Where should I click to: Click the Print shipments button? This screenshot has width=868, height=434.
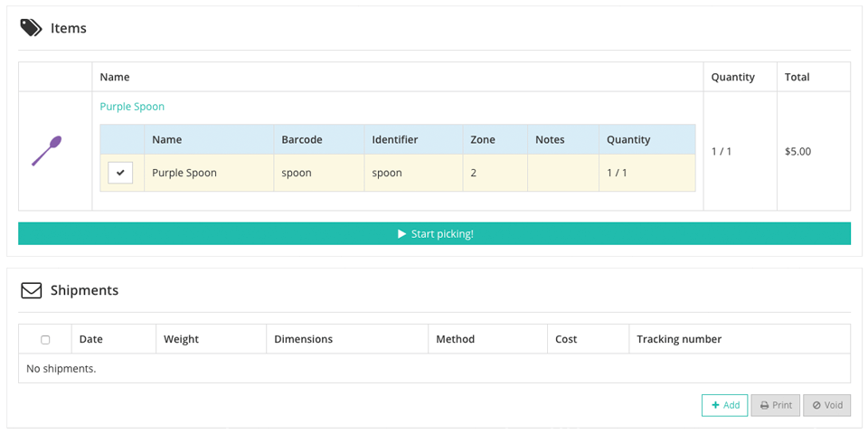(x=776, y=405)
